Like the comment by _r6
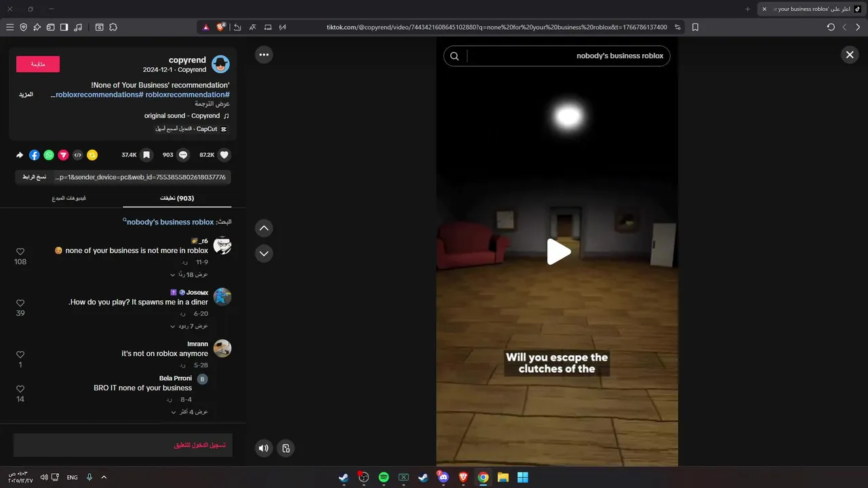 20,252
